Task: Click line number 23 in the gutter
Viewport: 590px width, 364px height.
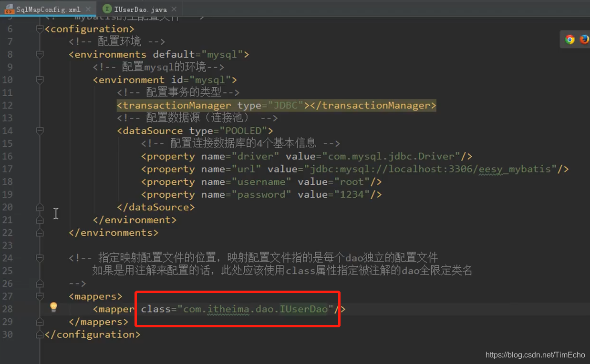Action: click(x=8, y=245)
